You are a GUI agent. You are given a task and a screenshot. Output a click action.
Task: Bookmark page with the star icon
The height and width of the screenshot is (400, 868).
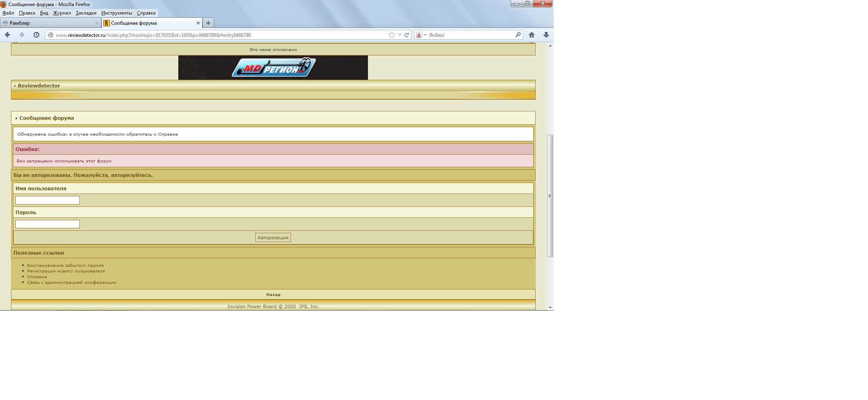(391, 35)
